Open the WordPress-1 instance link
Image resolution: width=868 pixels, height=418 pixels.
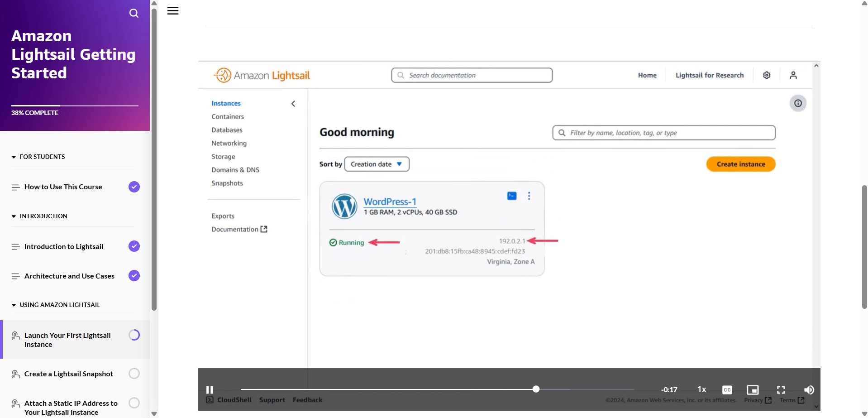[x=390, y=202]
